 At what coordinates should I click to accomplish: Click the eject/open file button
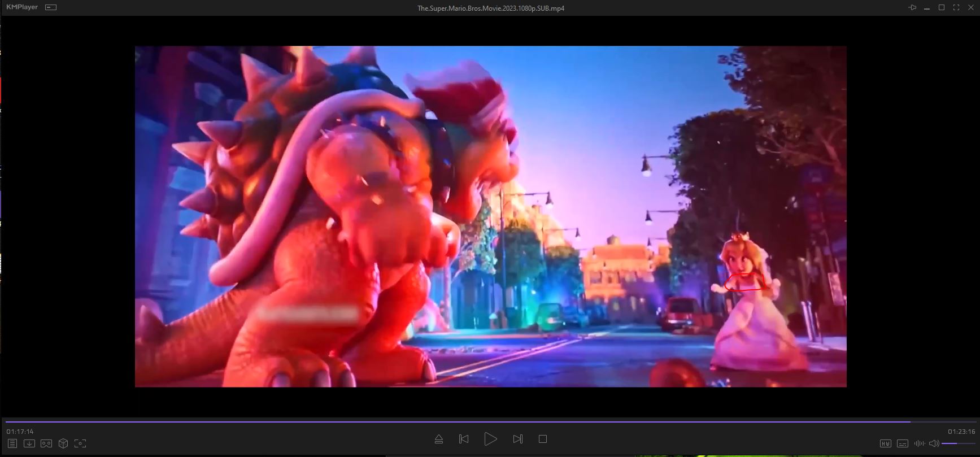pyautogui.click(x=439, y=439)
